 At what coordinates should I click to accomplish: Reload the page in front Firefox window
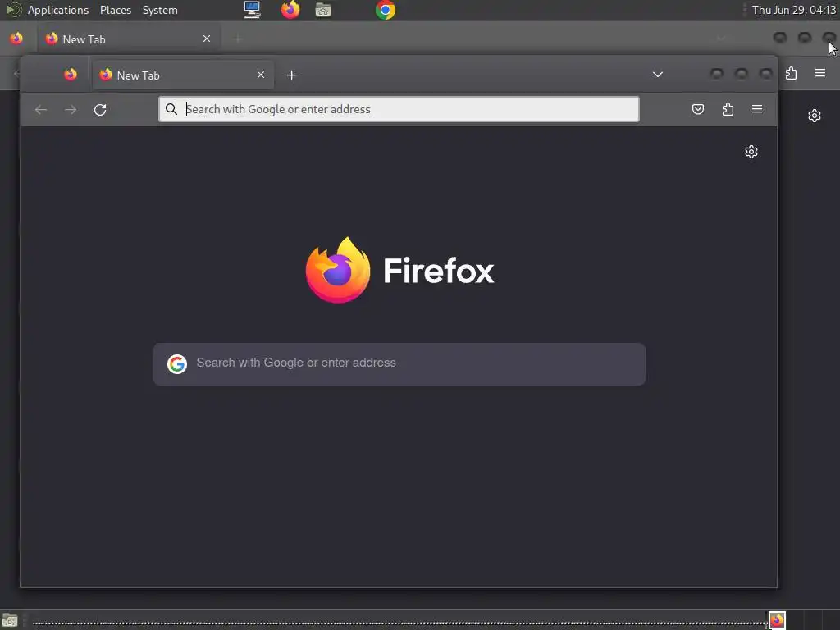[x=100, y=110]
